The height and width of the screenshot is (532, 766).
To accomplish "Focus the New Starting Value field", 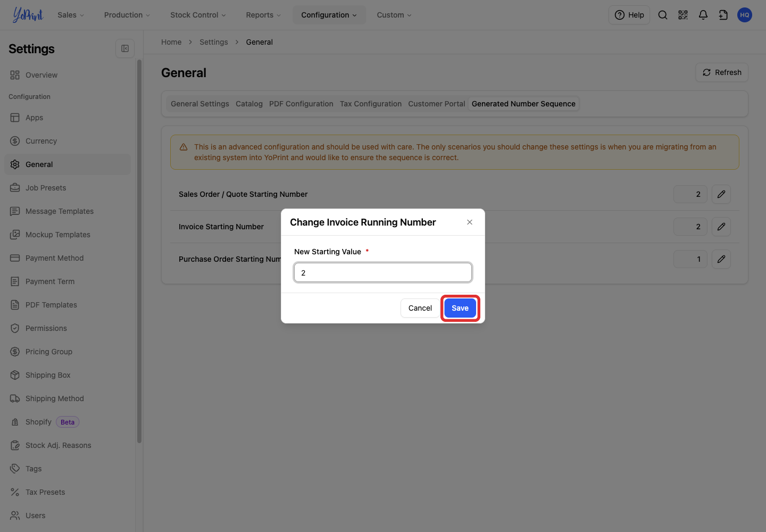I will (383, 272).
